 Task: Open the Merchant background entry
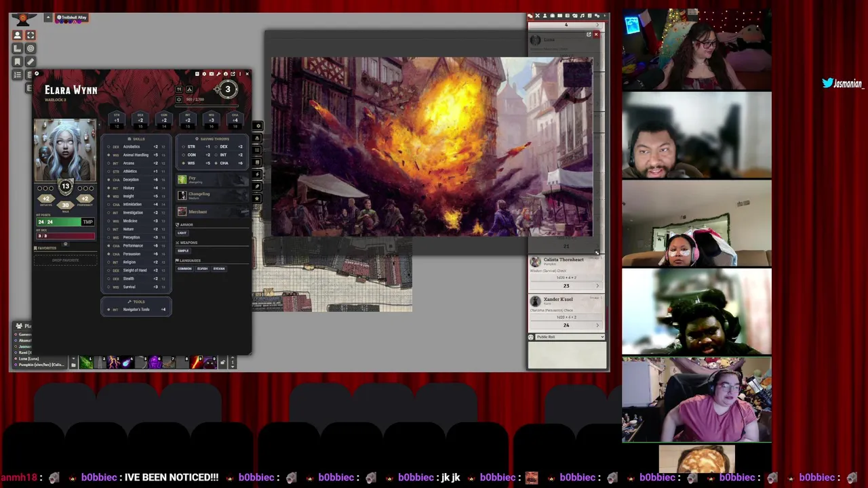tap(212, 212)
